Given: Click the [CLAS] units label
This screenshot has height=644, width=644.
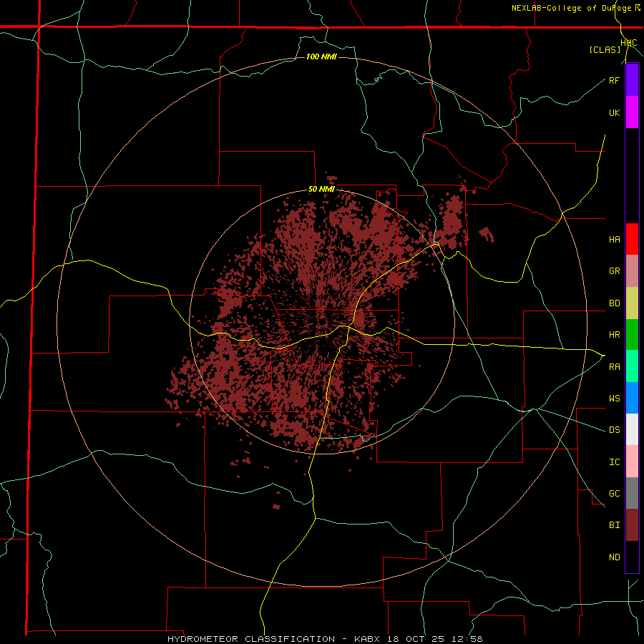Looking at the screenshot, I should tap(605, 50).
